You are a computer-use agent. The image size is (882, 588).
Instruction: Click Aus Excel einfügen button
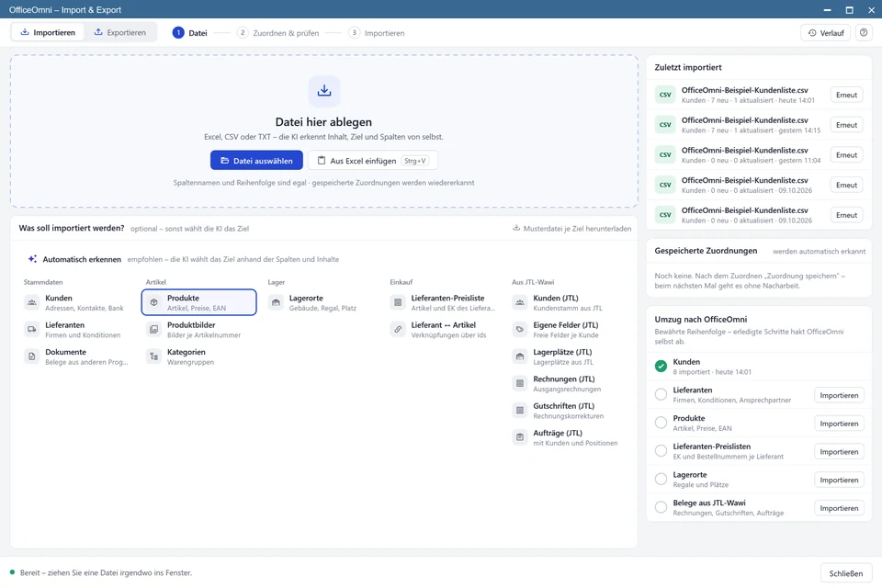(373, 161)
